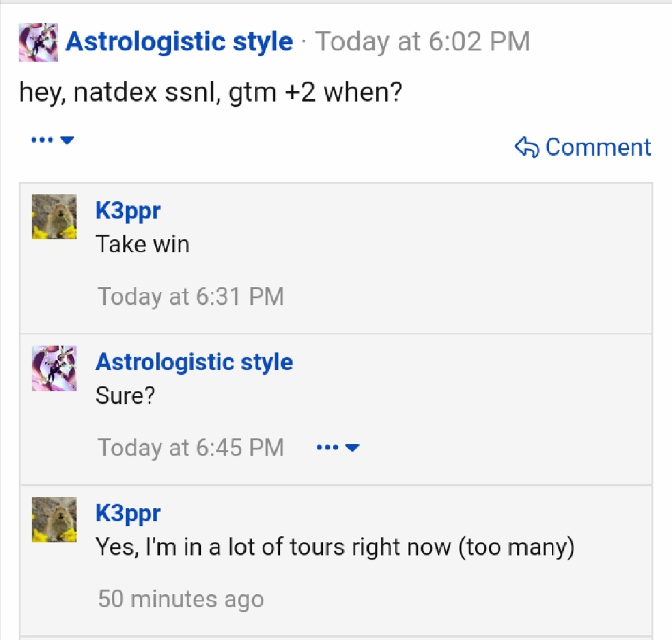Click K3ppr's avatar beside the tours comment
672x640 pixels.
(x=54, y=520)
